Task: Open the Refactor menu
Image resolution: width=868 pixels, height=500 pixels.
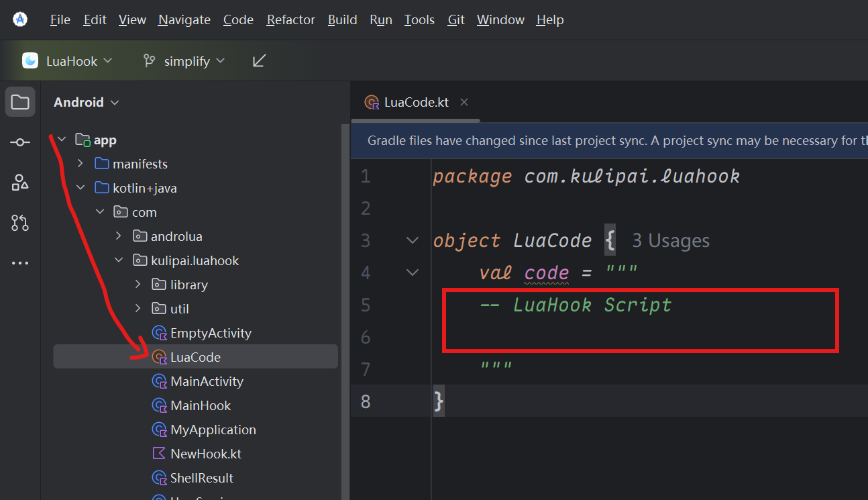Action: point(290,19)
